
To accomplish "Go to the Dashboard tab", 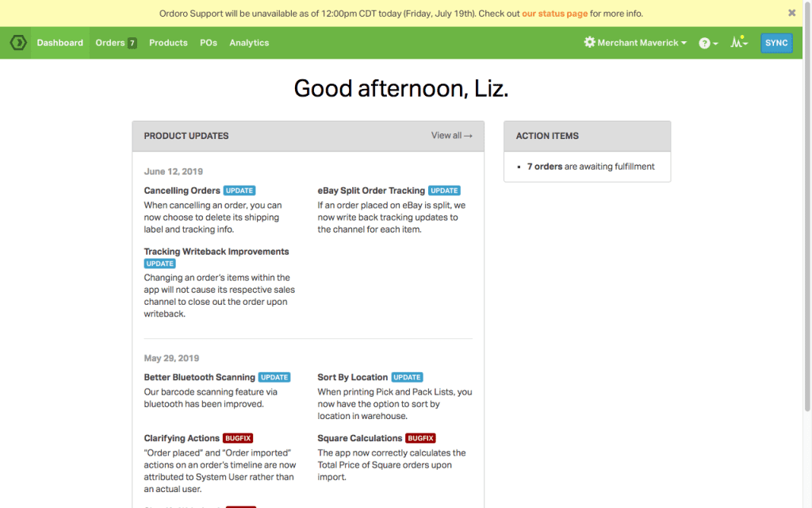I will [x=59, y=43].
